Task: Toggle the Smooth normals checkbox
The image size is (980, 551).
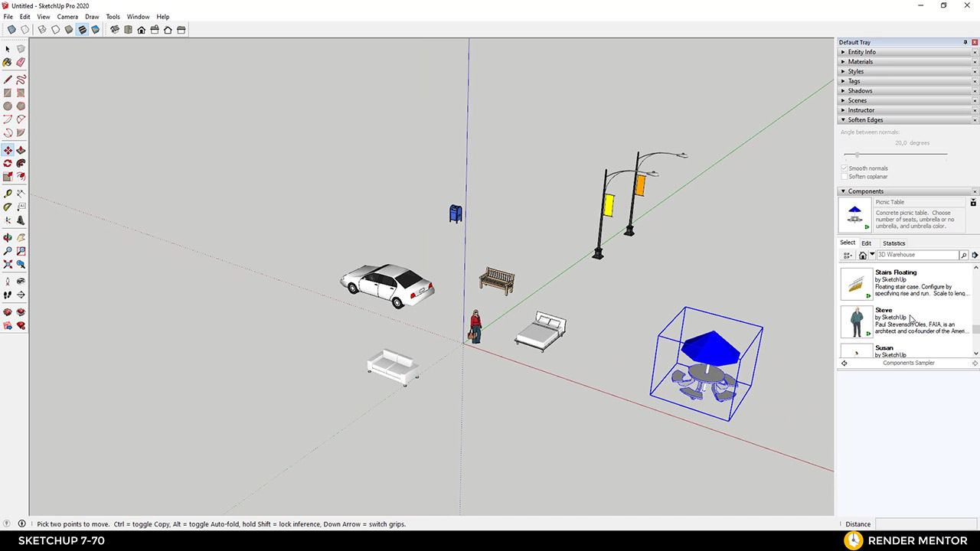Action: click(x=844, y=168)
